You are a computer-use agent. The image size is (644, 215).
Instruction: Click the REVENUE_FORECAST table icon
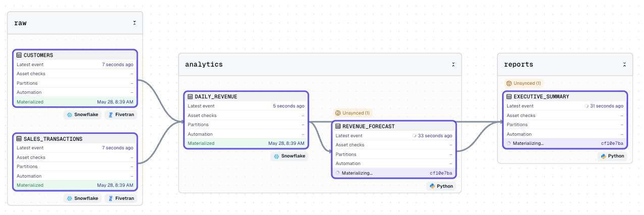338,126
